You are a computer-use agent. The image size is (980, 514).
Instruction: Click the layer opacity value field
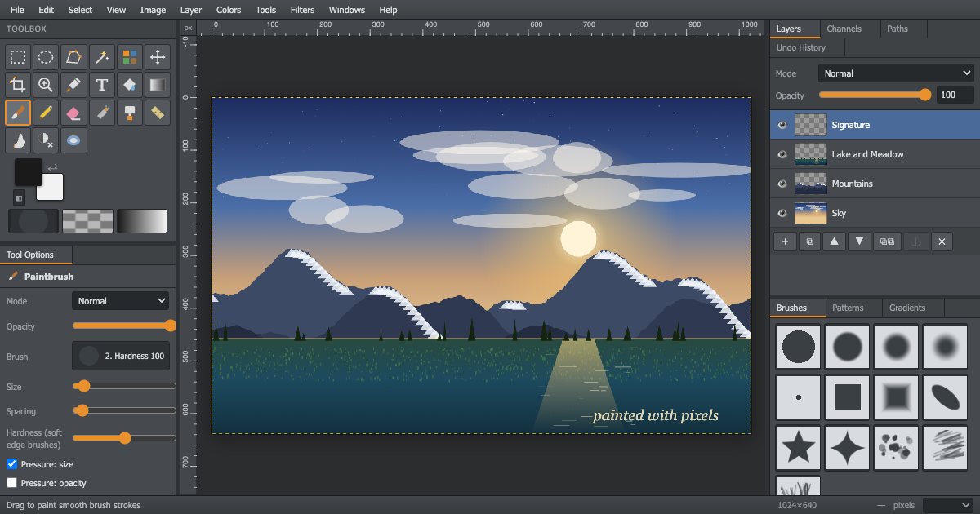(955, 95)
